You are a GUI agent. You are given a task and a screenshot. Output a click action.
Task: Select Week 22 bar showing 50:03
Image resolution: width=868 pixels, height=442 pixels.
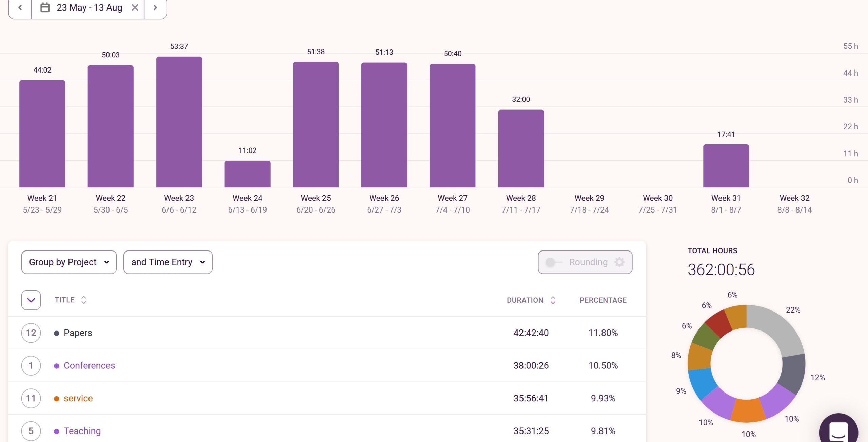[x=111, y=126]
